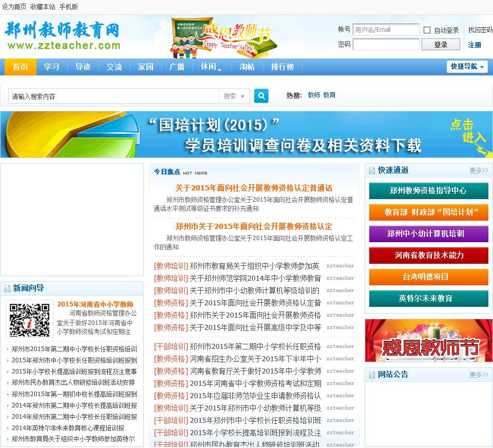Open 关于郑州师范学院2014年中小学教师教育 article
This screenshot has height=448, width=493.
point(255,278)
